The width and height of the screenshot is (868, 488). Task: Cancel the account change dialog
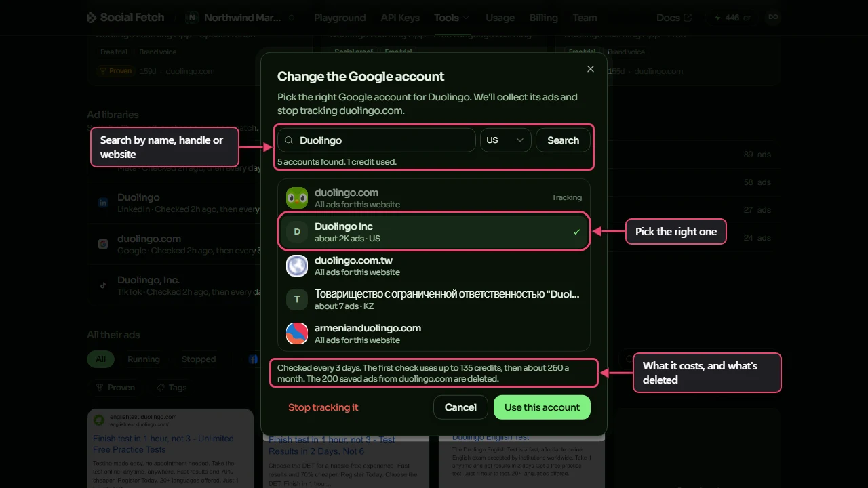[x=460, y=407]
